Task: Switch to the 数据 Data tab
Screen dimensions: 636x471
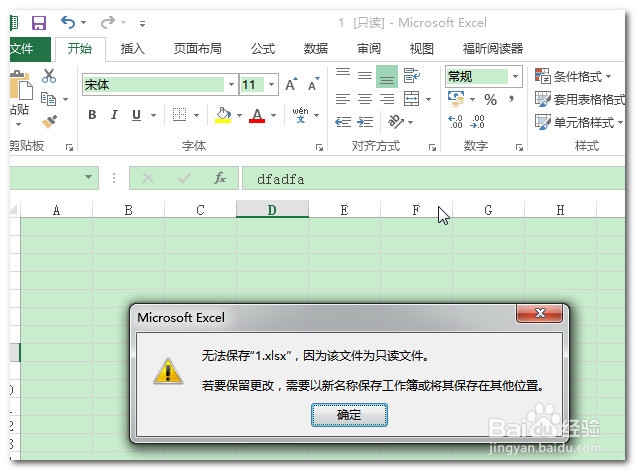Action: (x=316, y=49)
